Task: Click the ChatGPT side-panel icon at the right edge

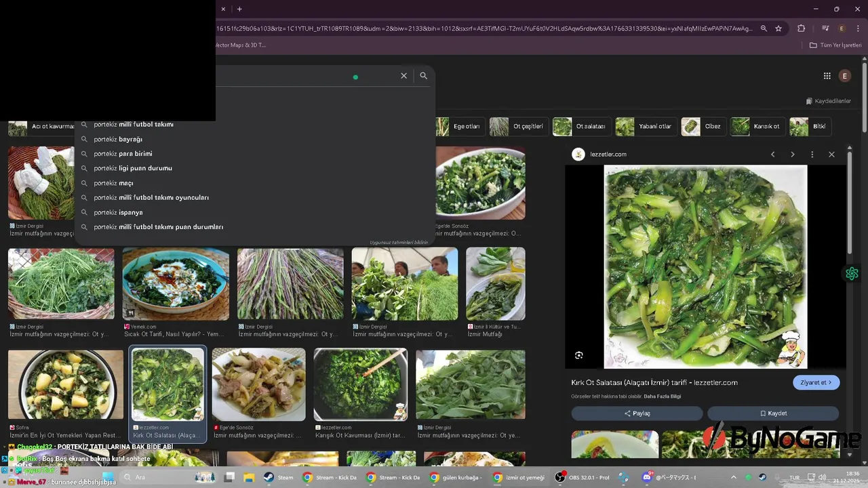Action: [x=852, y=274]
